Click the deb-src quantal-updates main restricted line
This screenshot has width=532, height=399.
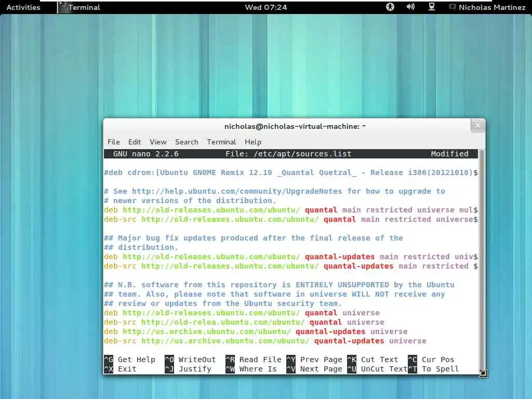(291, 267)
